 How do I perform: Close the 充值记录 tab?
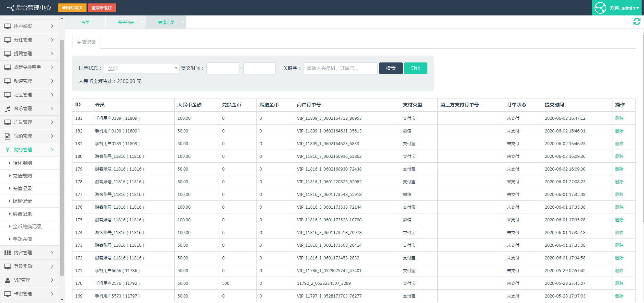coord(183,22)
